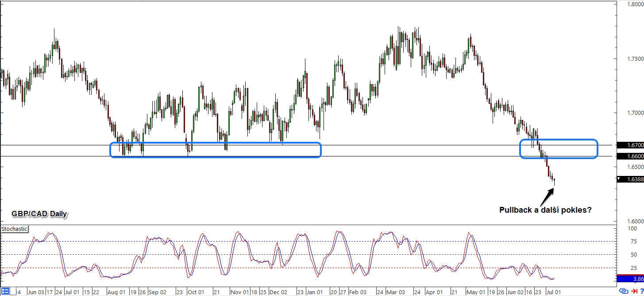
Task: Click the 1.7000 price axis value
Action: tap(636, 113)
